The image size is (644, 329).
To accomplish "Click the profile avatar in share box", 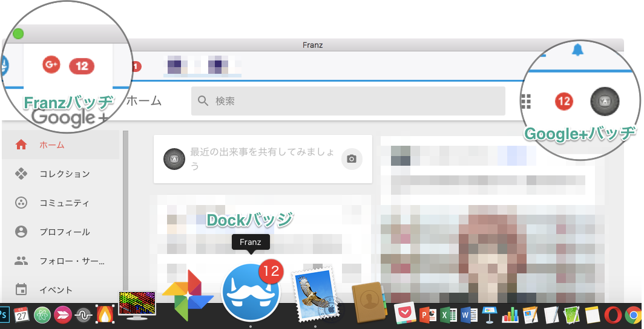I will coord(174,159).
